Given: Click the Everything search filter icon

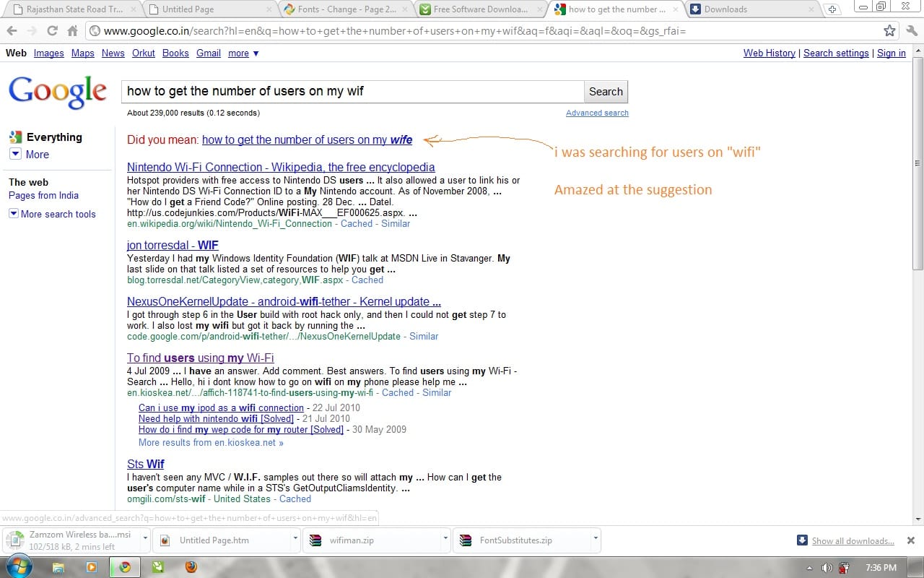Looking at the screenshot, I should 15,137.
